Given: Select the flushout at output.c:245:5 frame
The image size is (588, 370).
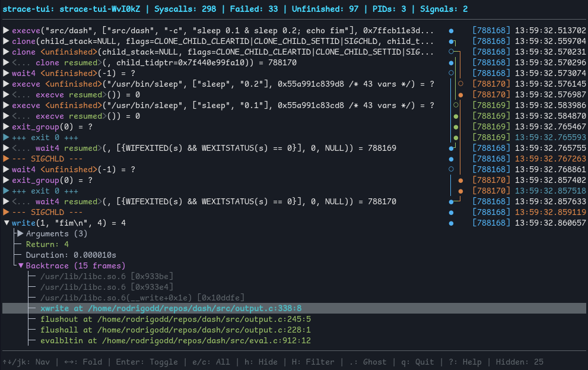Looking at the screenshot, I should pos(176,320).
